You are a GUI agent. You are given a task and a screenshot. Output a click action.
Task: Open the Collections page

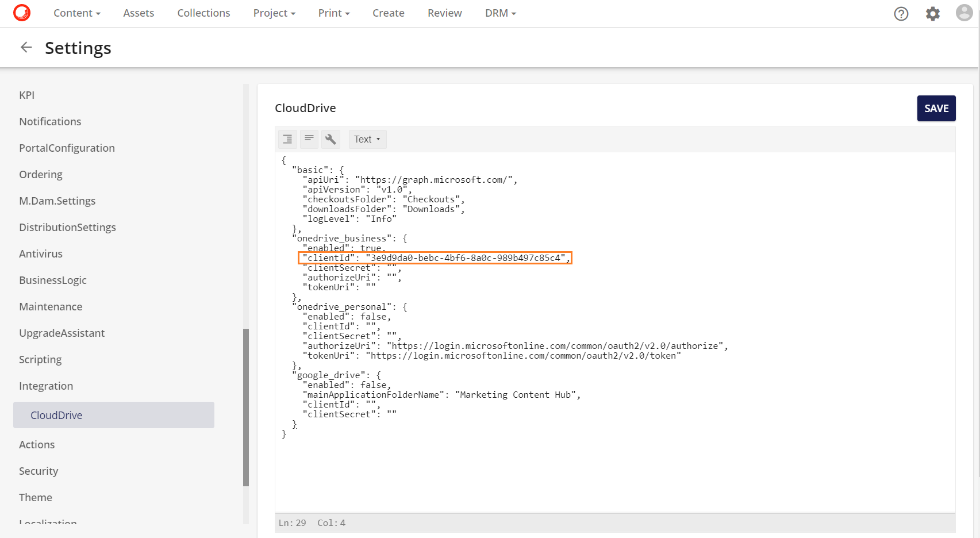click(203, 13)
